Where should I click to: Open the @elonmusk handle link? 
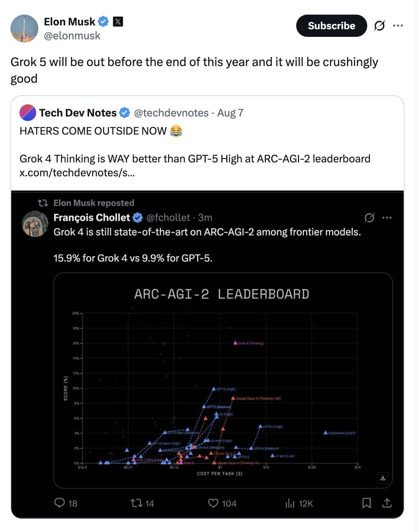click(x=72, y=35)
